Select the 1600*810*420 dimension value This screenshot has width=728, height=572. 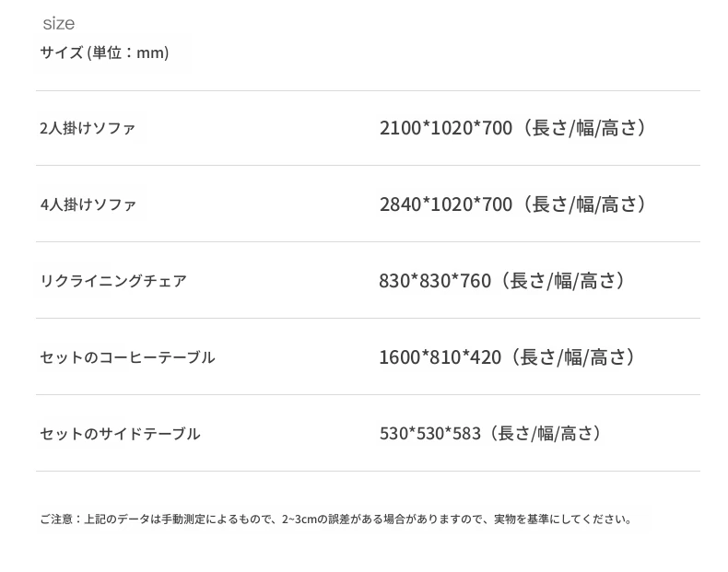click(x=440, y=356)
